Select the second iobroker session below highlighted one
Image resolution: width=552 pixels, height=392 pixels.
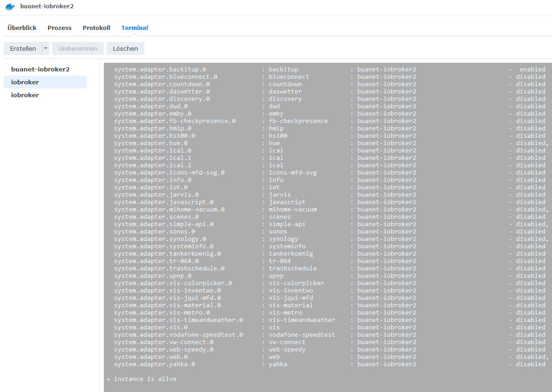point(45,95)
